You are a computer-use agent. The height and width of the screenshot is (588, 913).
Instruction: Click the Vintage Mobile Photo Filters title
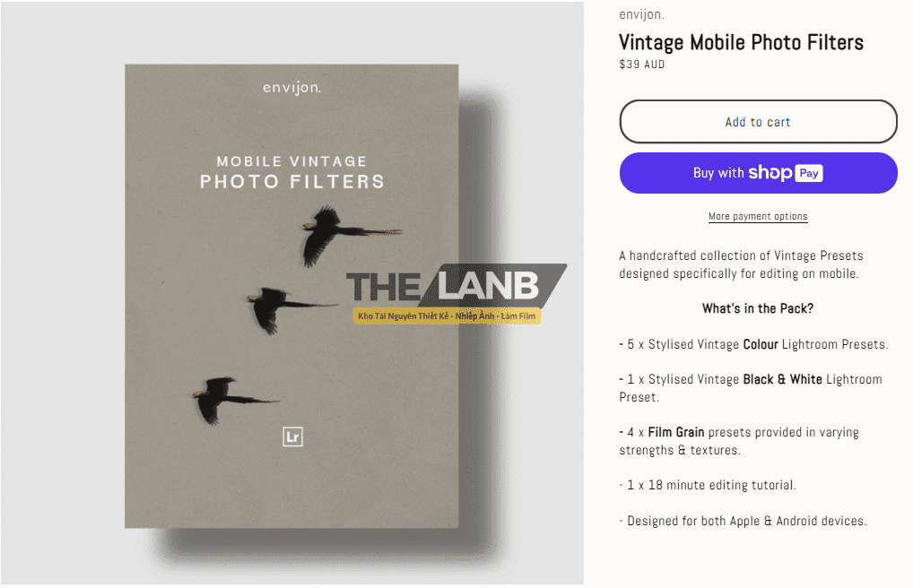741,42
